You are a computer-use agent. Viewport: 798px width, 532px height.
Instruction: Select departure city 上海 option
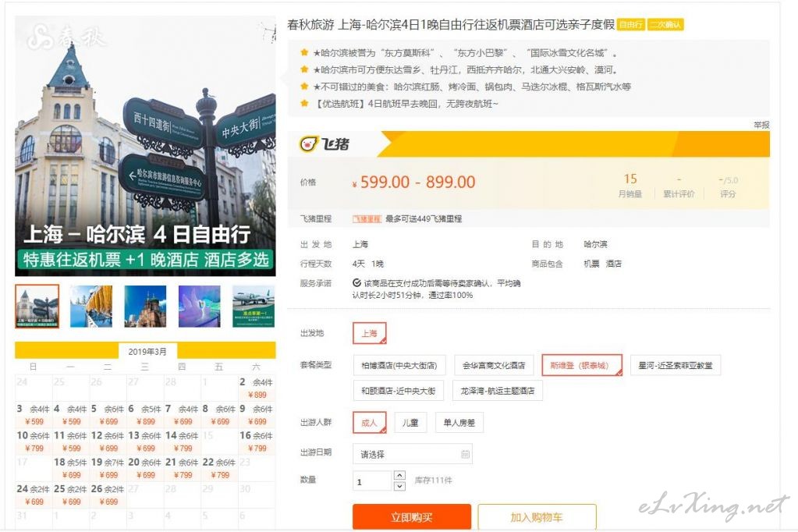pyautogui.click(x=370, y=333)
